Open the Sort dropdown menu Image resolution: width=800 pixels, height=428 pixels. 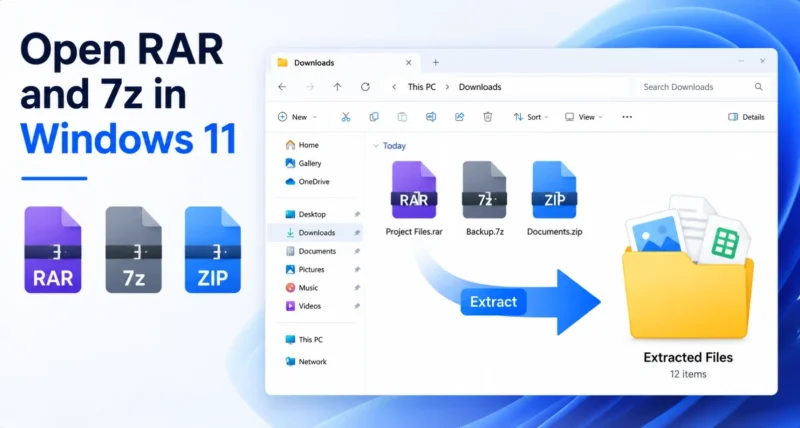pyautogui.click(x=531, y=117)
